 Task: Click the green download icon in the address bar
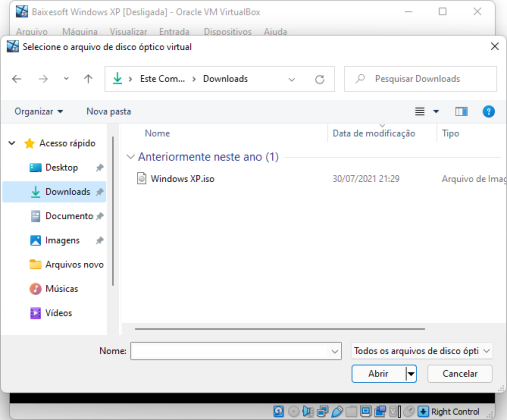coord(117,79)
